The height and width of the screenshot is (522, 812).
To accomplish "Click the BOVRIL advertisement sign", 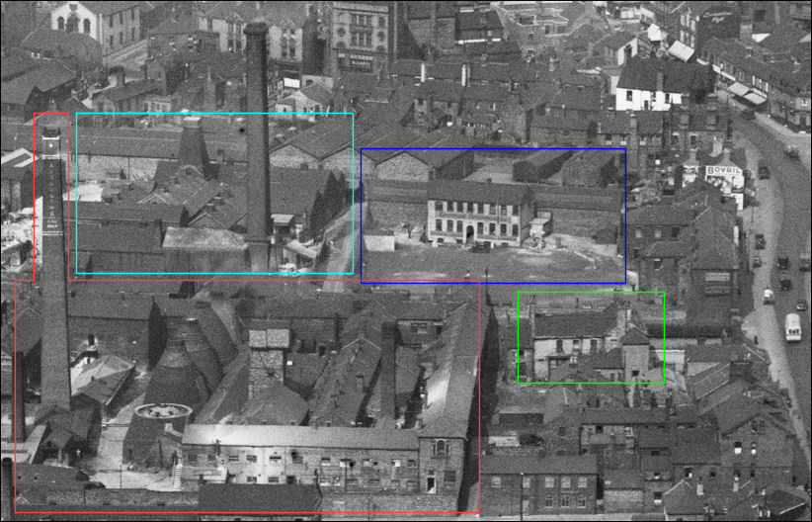I will (723, 171).
